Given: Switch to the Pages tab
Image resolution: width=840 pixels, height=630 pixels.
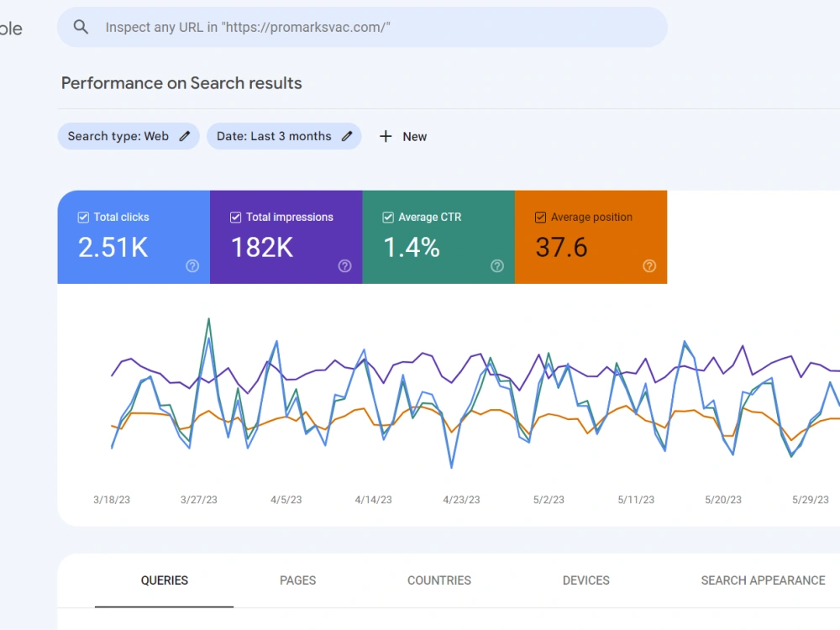Looking at the screenshot, I should (x=298, y=580).
